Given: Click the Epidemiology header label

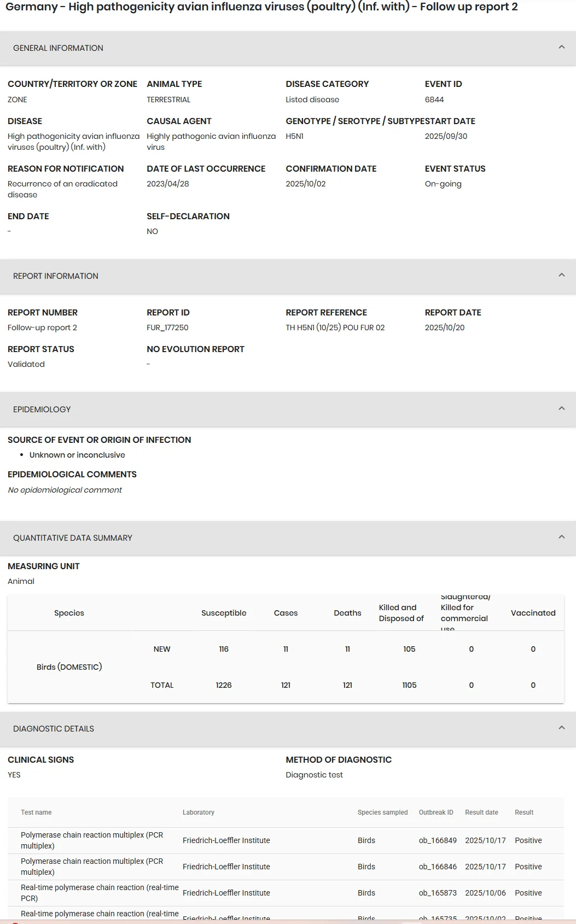Looking at the screenshot, I should tap(42, 410).
